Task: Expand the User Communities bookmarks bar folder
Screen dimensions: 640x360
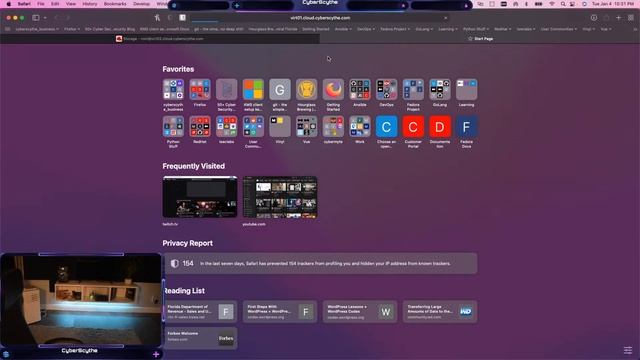Action: [559, 29]
